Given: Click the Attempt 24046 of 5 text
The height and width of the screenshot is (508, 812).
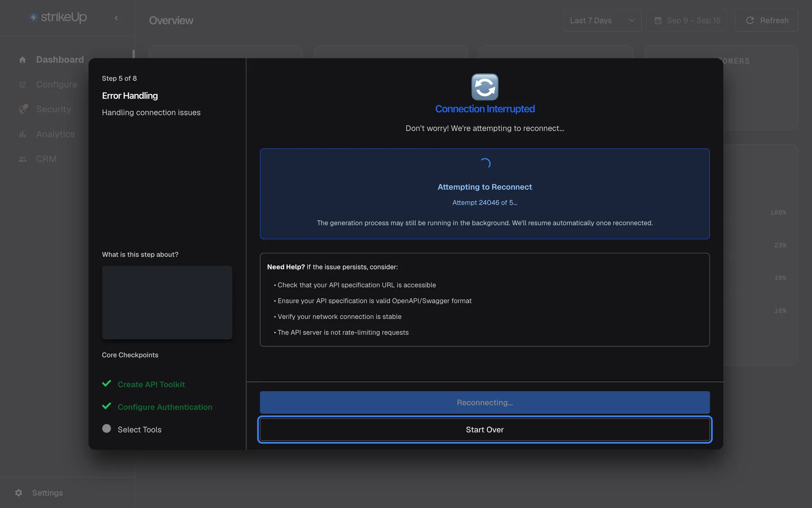Looking at the screenshot, I should pos(485,202).
